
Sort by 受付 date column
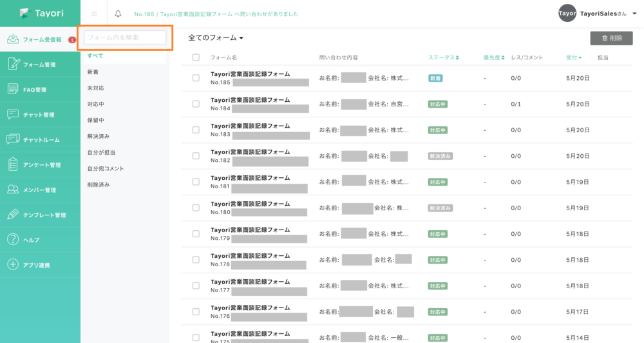[x=574, y=57]
